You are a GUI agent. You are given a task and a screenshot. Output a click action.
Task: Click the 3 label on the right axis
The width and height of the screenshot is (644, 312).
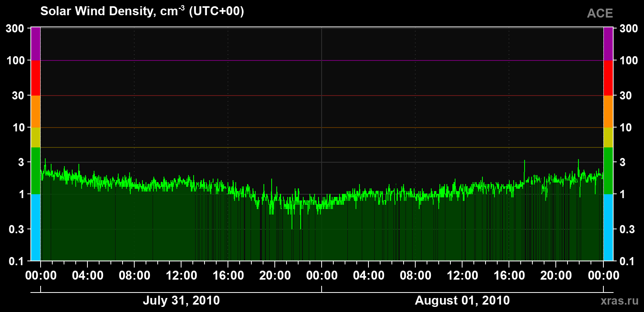click(623, 162)
